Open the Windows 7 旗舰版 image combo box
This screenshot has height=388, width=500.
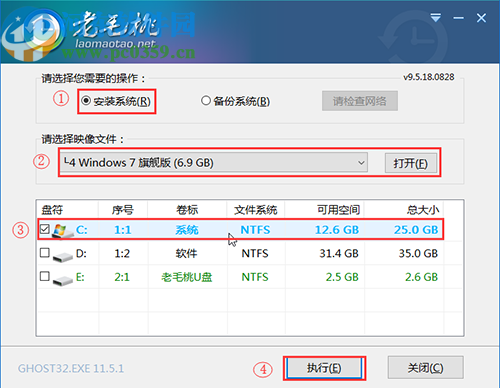(214, 163)
